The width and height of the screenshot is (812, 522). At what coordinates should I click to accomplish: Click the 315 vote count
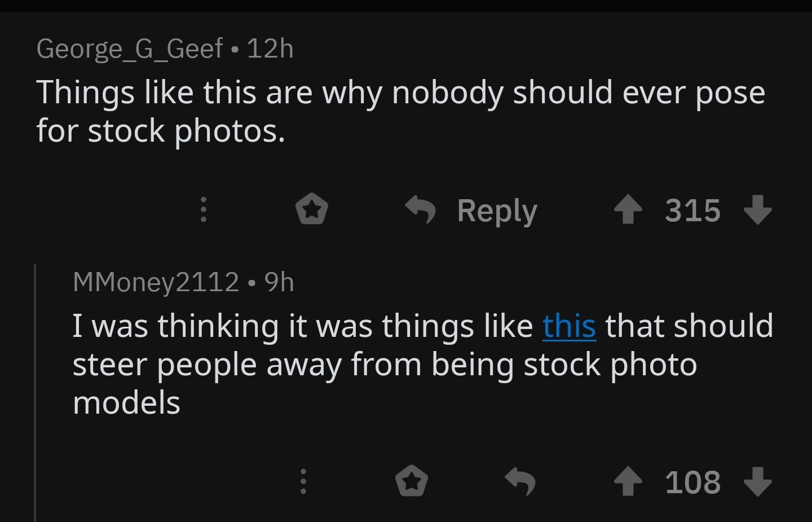693,210
